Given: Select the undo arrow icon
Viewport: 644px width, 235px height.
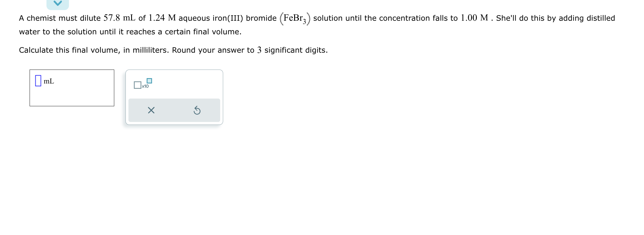Looking at the screenshot, I should pos(197,110).
